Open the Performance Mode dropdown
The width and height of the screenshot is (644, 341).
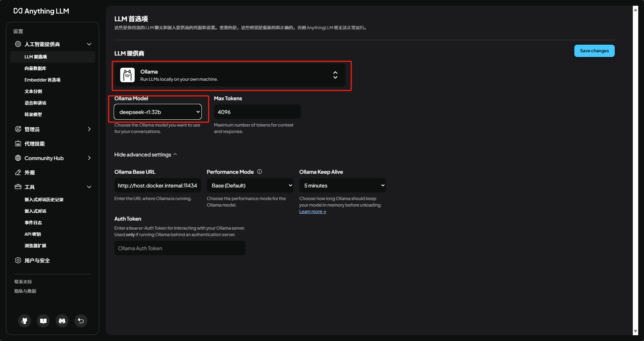click(x=250, y=185)
